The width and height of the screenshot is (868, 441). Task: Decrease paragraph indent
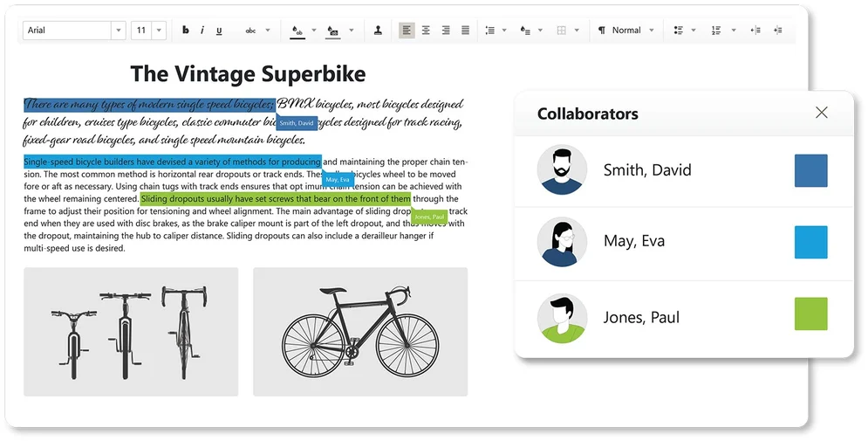[755, 31]
